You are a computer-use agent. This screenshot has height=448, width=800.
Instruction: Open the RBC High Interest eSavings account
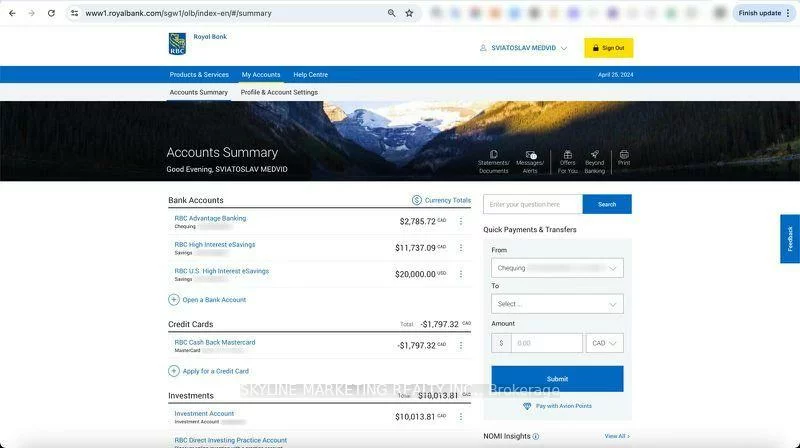coord(215,244)
